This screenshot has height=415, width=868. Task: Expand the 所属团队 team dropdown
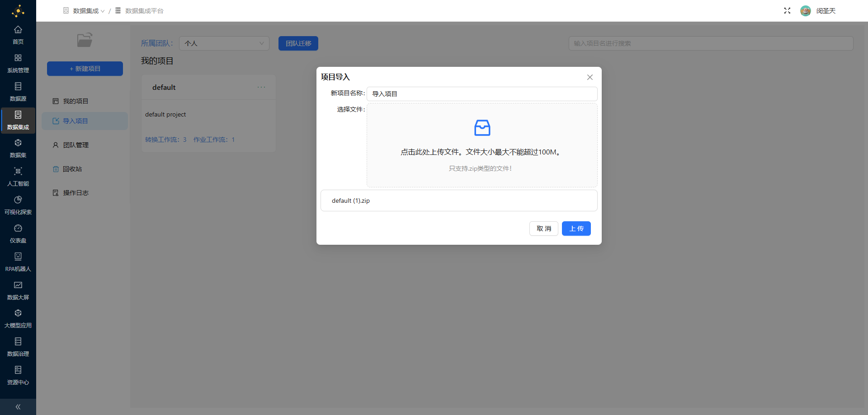(224, 43)
